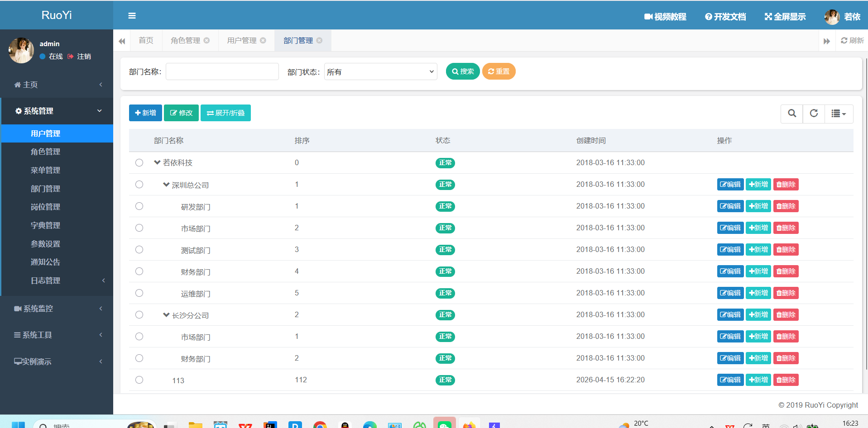The width and height of the screenshot is (868, 428).
Task: Select the 市场部门 order 2 radio button
Action: pyautogui.click(x=139, y=228)
